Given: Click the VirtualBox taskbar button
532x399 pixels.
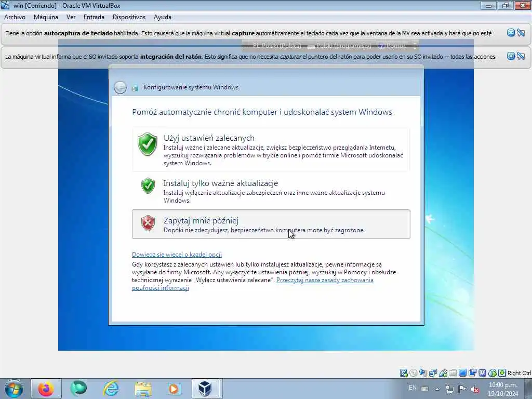Looking at the screenshot, I should pyautogui.click(x=207, y=389).
